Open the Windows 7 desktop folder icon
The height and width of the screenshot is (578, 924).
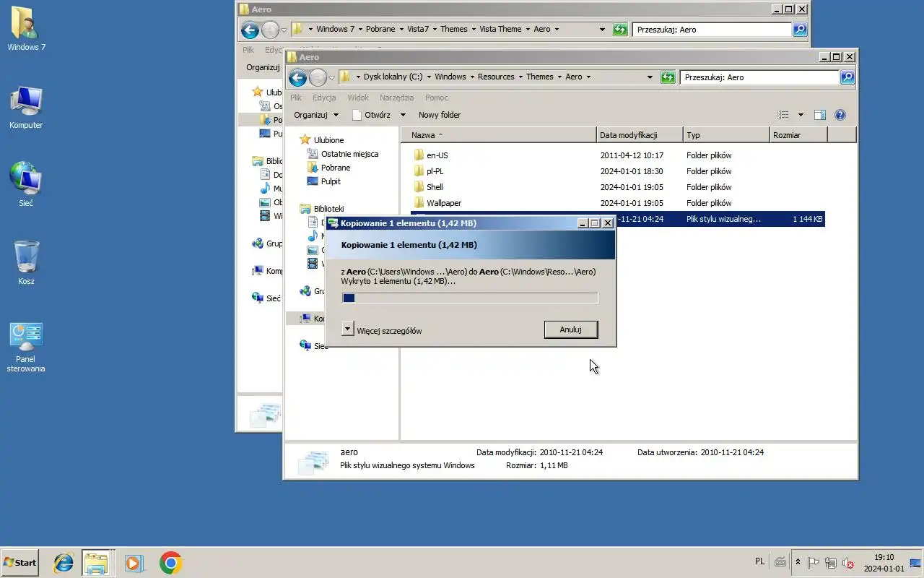(x=26, y=29)
